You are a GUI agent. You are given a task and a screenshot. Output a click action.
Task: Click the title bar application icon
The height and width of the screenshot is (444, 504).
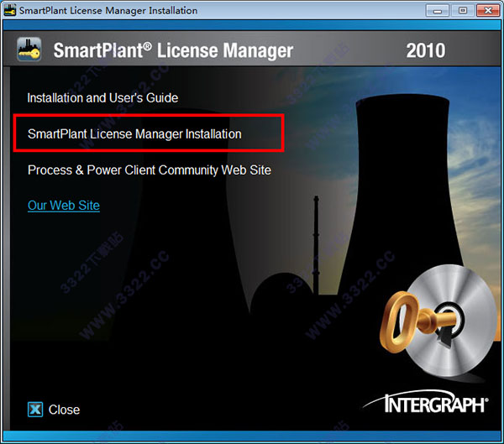point(9,10)
